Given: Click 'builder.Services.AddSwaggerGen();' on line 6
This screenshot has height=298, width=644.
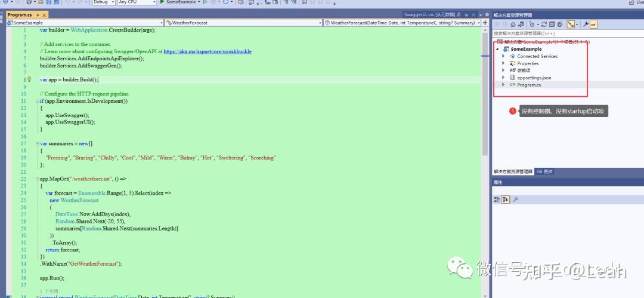Looking at the screenshot, I should click(x=81, y=66).
